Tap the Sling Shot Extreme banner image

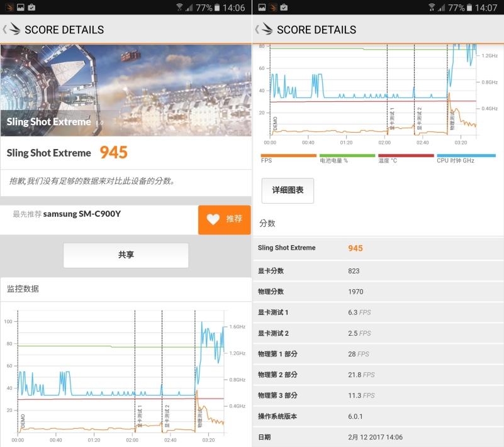tap(126, 91)
